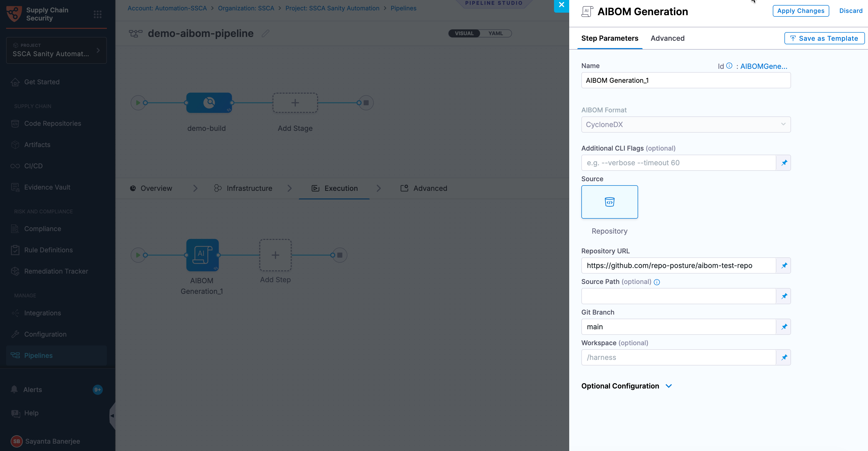Open the Advanced tab in step panel
Viewport: 868px width, 451px height.
[x=667, y=38]
